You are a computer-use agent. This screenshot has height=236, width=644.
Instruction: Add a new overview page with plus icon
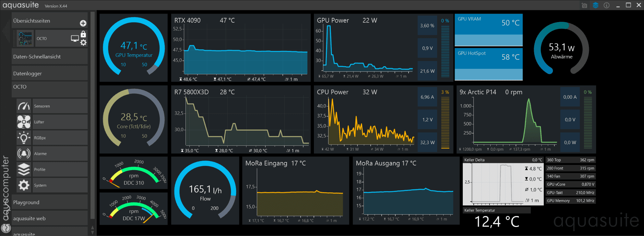83,23
